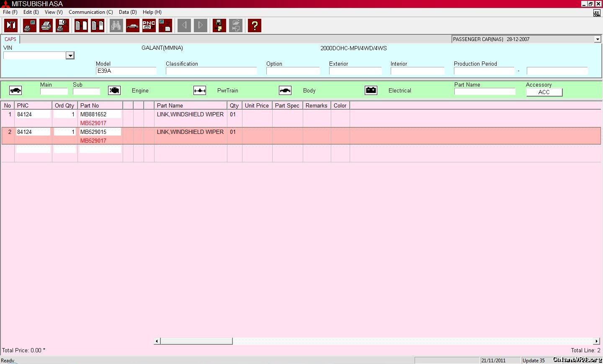Click the Remarks column header
The image size is (603, 364).
pos(317,105)
